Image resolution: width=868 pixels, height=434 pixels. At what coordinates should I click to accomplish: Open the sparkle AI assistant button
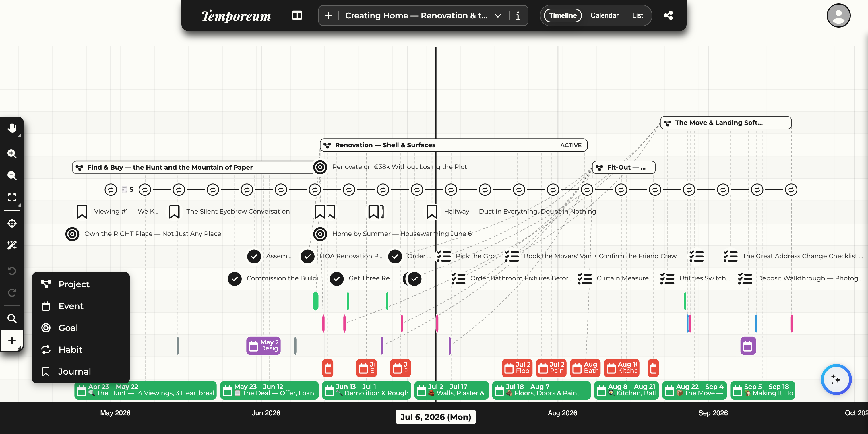pyautogui.click(x=836, y=379)
